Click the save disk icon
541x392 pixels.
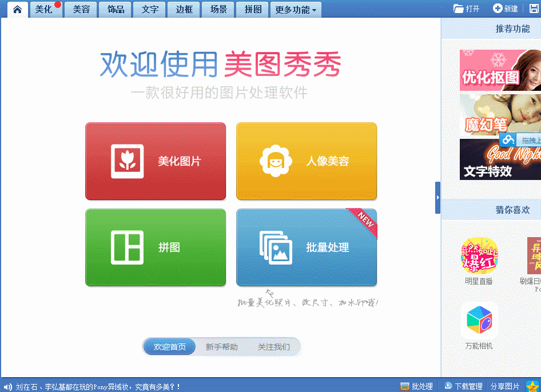tap(534, 9)
